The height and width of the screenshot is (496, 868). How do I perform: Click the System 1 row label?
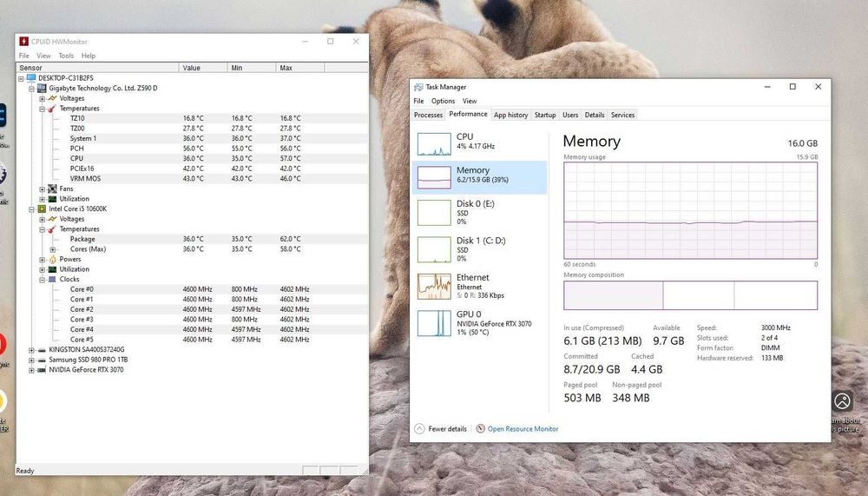coord(83,138)
